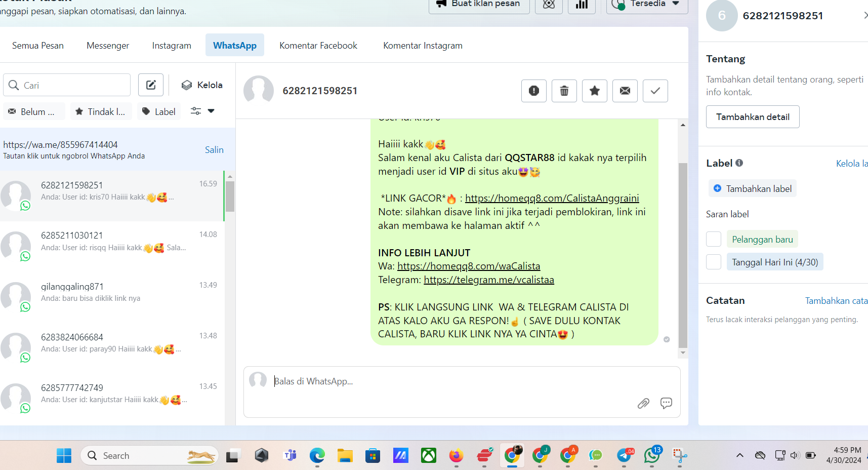Image resolution: width=868 pixels, height=470 pixels.
Task: Open Komentar Instagram tab
Action: coord(423,46)
